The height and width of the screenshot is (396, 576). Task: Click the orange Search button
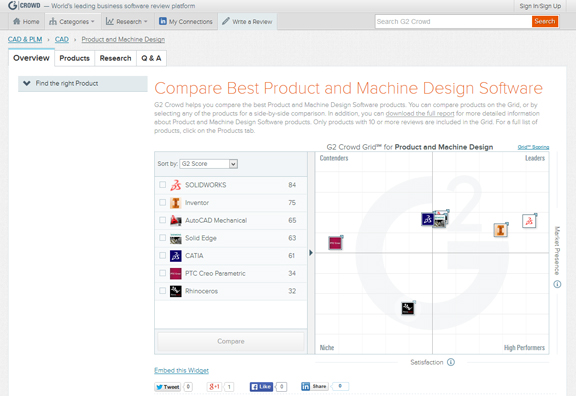[x=545, y=21]
